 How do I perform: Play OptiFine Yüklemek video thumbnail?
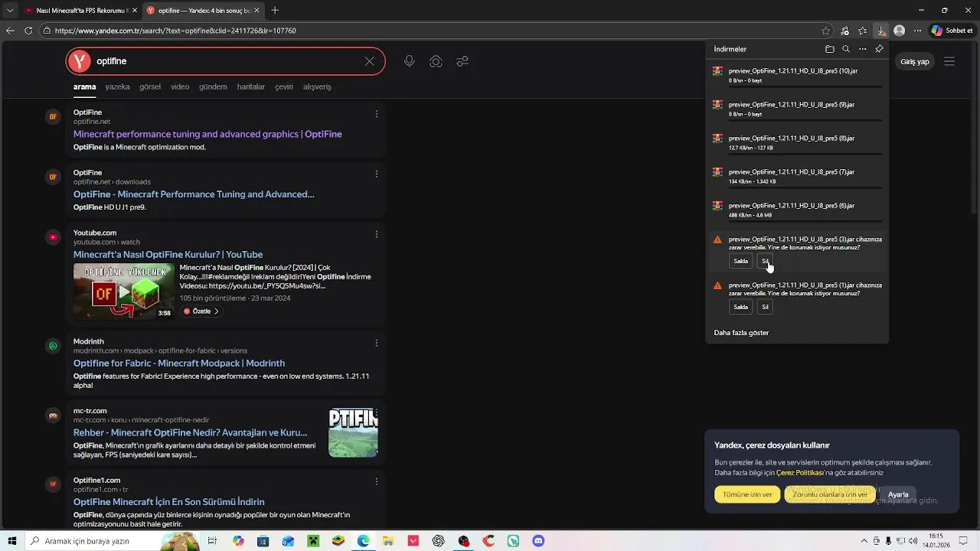(x=124, y=291)
